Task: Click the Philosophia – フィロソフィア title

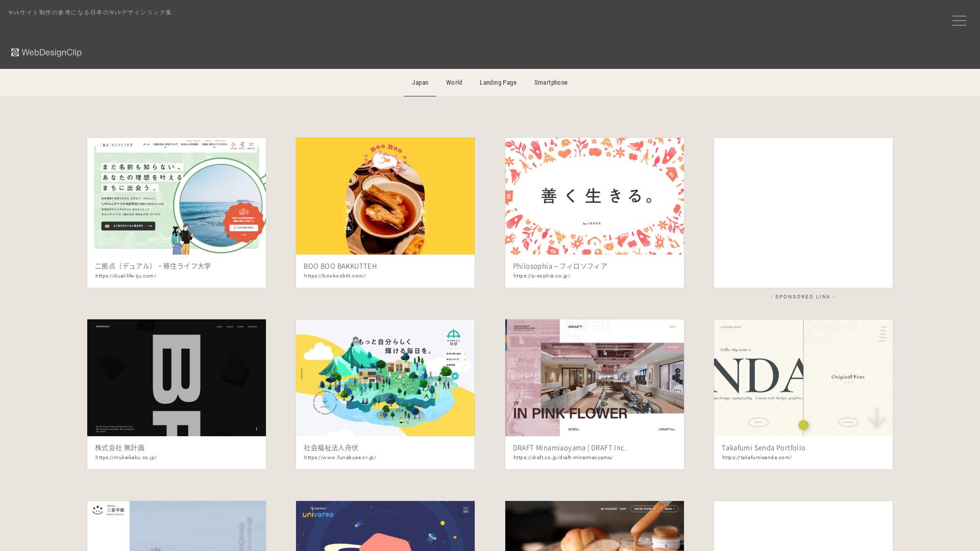Action: point(560,266)
